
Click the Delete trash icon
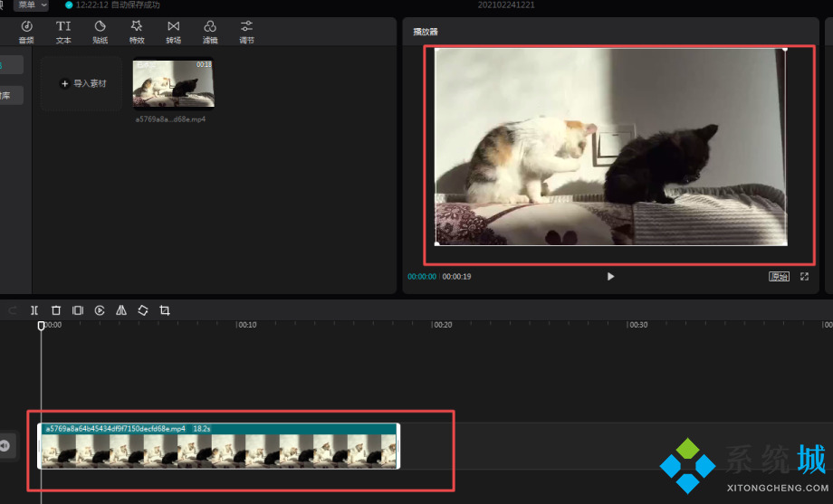click(x=56, y=310)
